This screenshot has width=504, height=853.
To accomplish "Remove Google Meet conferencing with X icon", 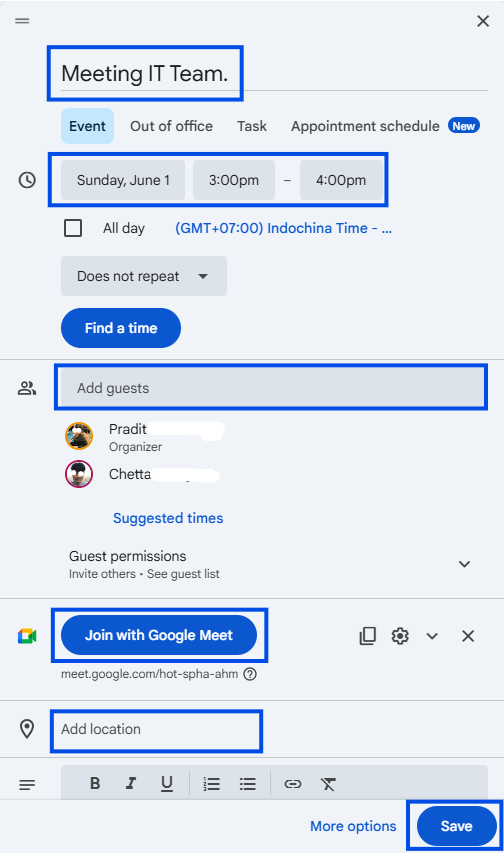I will click(468, 635).
